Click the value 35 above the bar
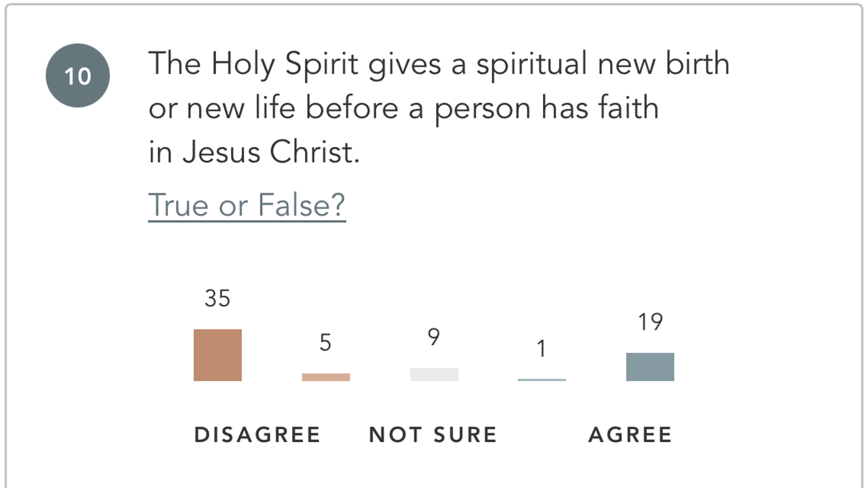Viewport: 868px width, 488px height. 217,298
